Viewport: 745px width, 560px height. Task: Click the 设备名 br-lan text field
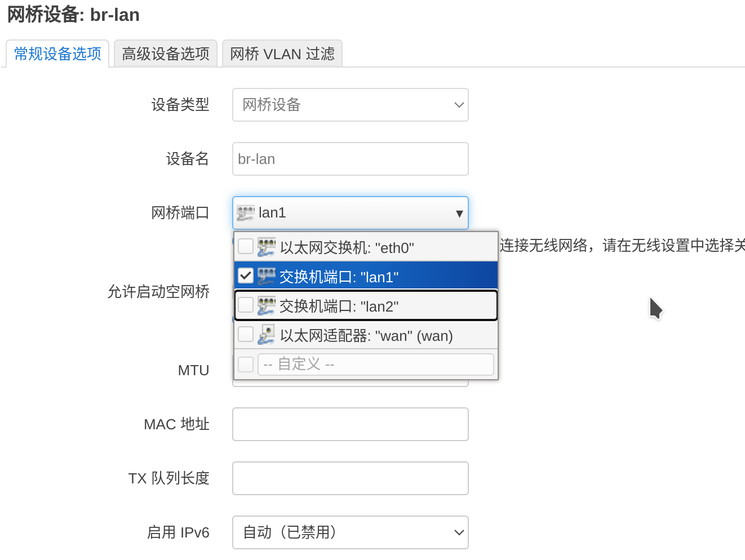coord(350,159)
